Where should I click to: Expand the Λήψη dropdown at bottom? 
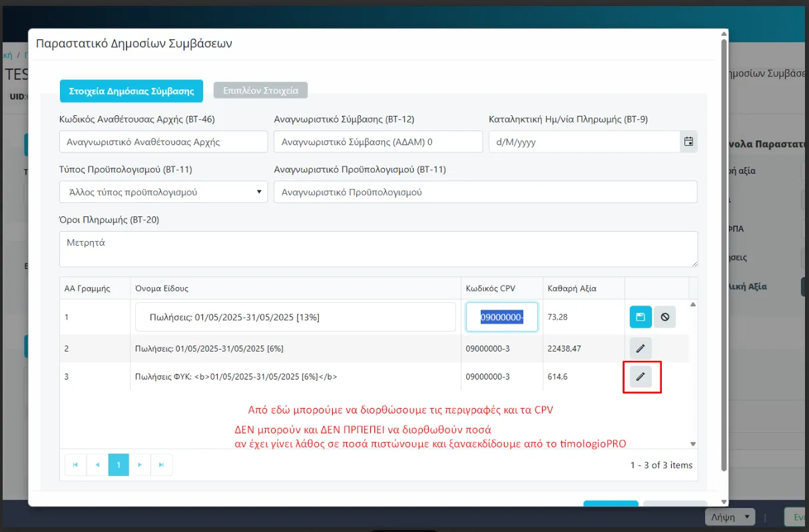click(730, 517)
